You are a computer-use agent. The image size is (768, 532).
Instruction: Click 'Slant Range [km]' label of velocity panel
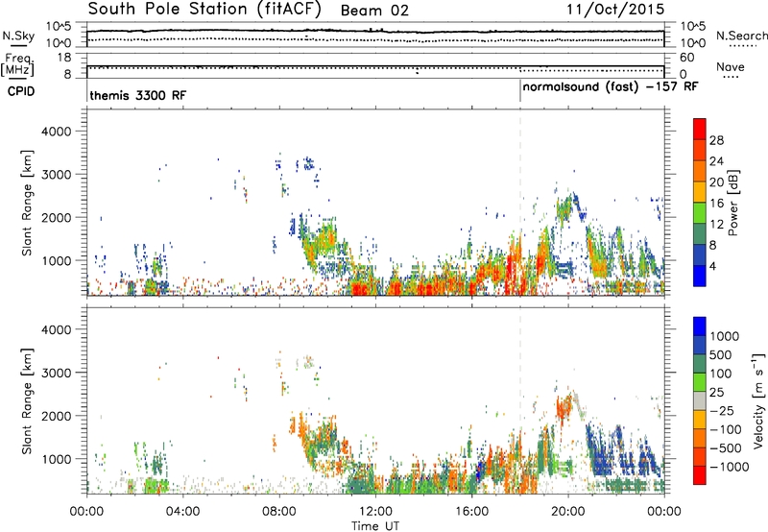click(28, 401)
